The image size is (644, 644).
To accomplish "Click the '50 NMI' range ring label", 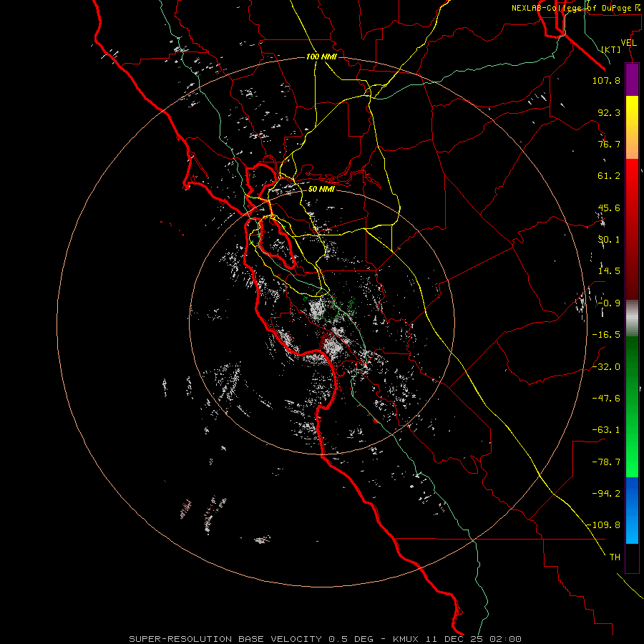I will pos(321,190).
